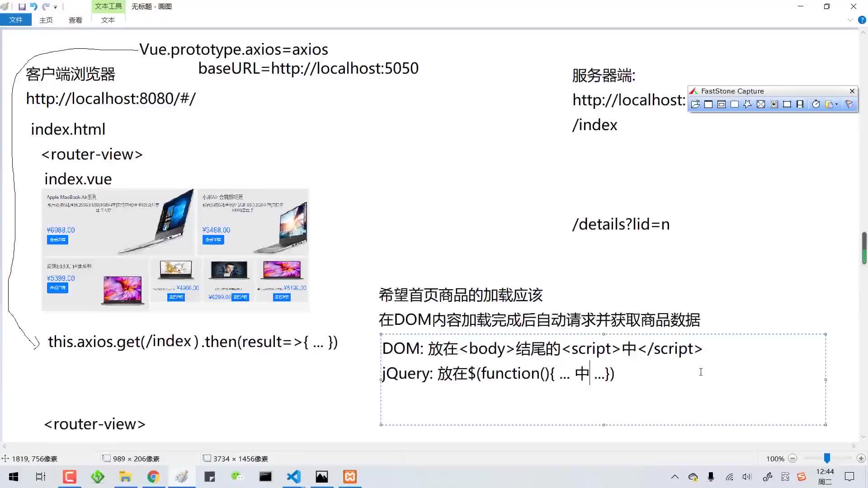Open the clock showing 12:44
The image size is (868, 488).
tap(825, 477)
